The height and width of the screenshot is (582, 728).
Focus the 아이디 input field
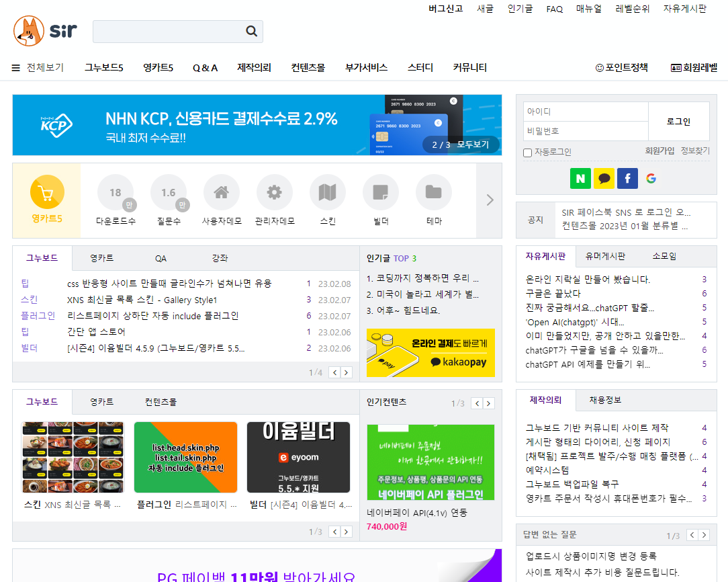pyautogui.click(x=586, y=112)
